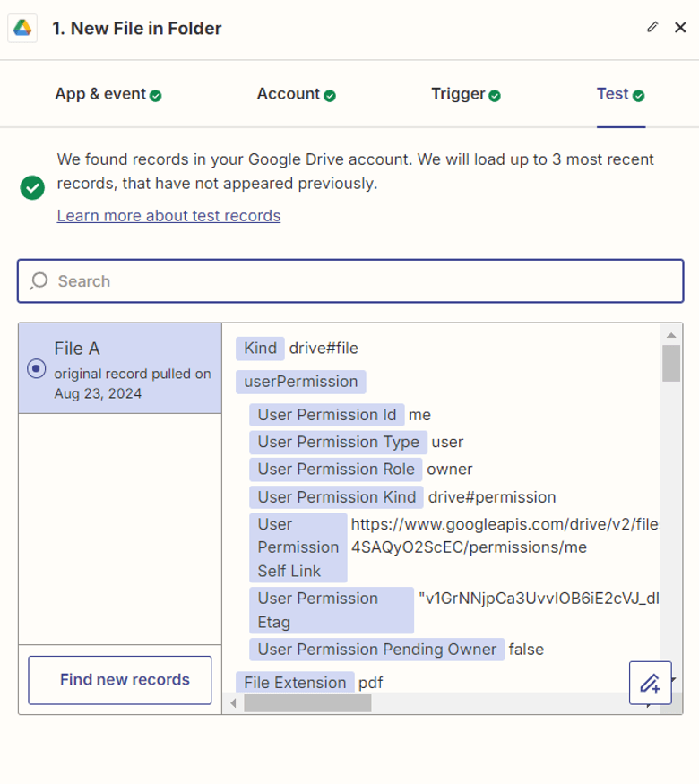Go to the Trigger tab
The image size is (699, 784).
click(x=465, y=94)
